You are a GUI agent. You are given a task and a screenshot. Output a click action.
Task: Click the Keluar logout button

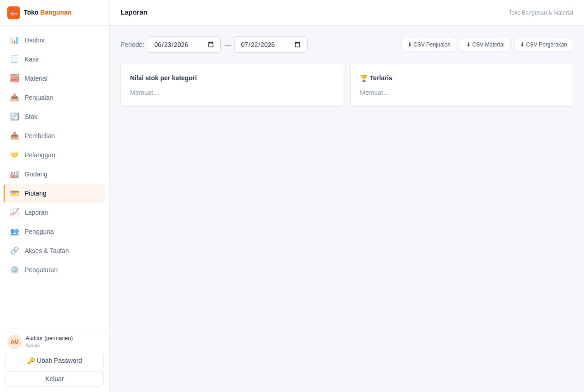54,379
